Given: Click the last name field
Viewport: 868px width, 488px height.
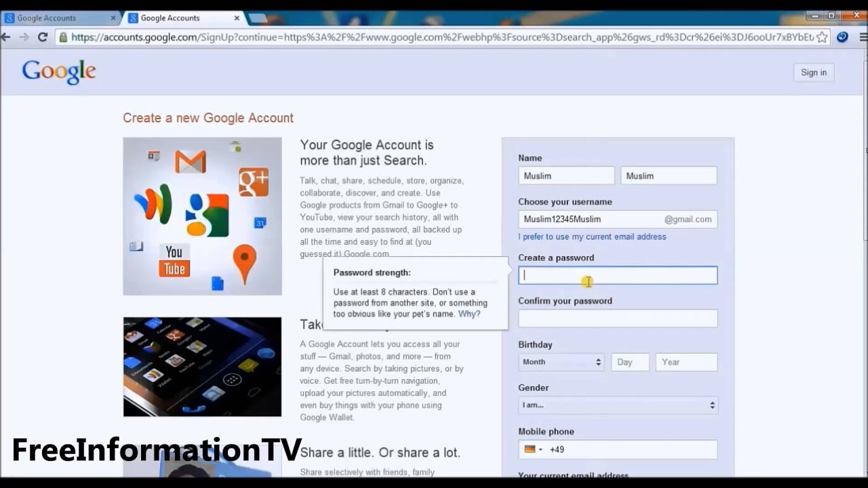Looking at the screenshot, I should click(669, 176).
